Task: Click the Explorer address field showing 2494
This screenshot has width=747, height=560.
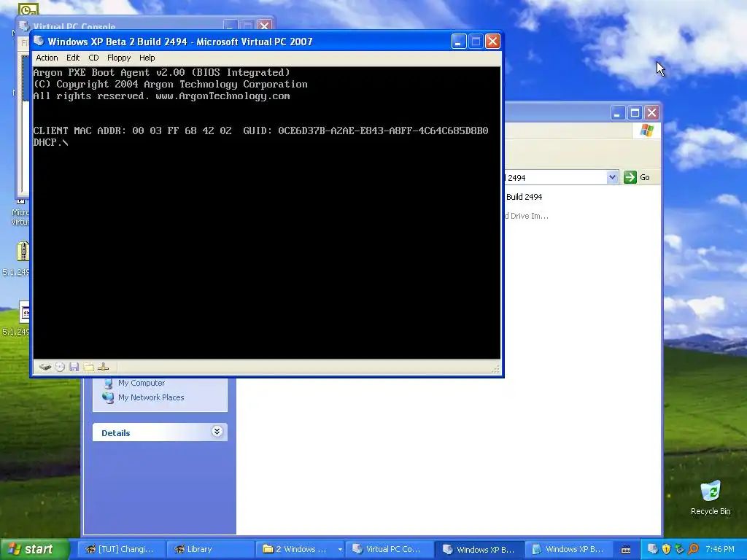Action: pos(555,178)
